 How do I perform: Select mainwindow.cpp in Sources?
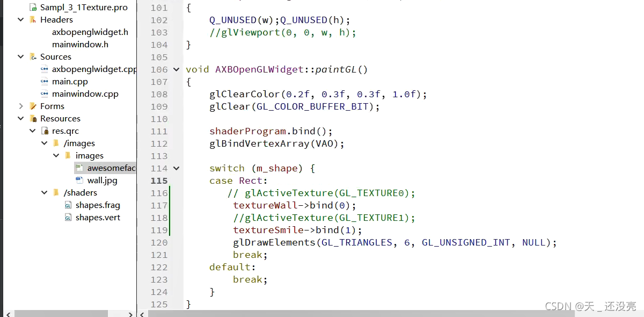pyautogui.click(x=85, y=94)
